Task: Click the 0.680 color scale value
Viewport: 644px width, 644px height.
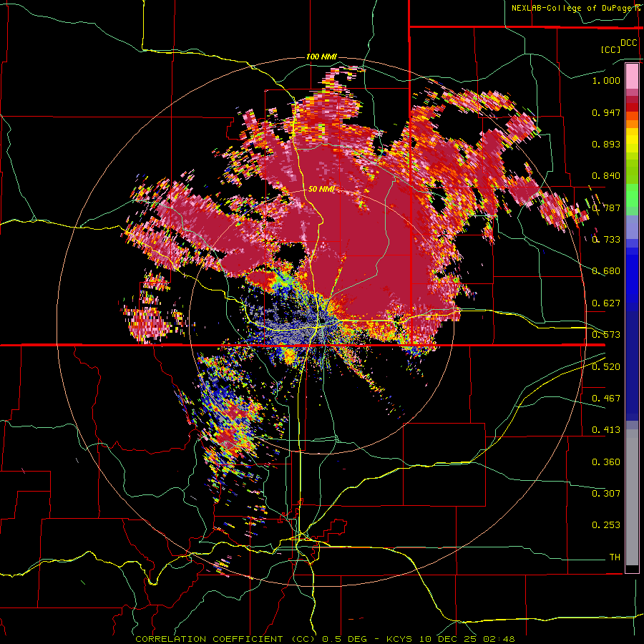Action: pyautogui.click(x=606, y=271)
